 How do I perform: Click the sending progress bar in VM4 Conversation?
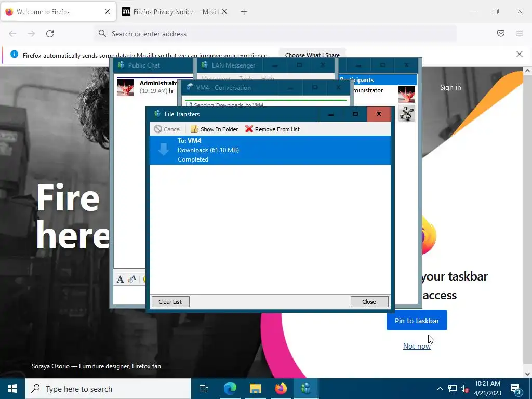[265, 100]
